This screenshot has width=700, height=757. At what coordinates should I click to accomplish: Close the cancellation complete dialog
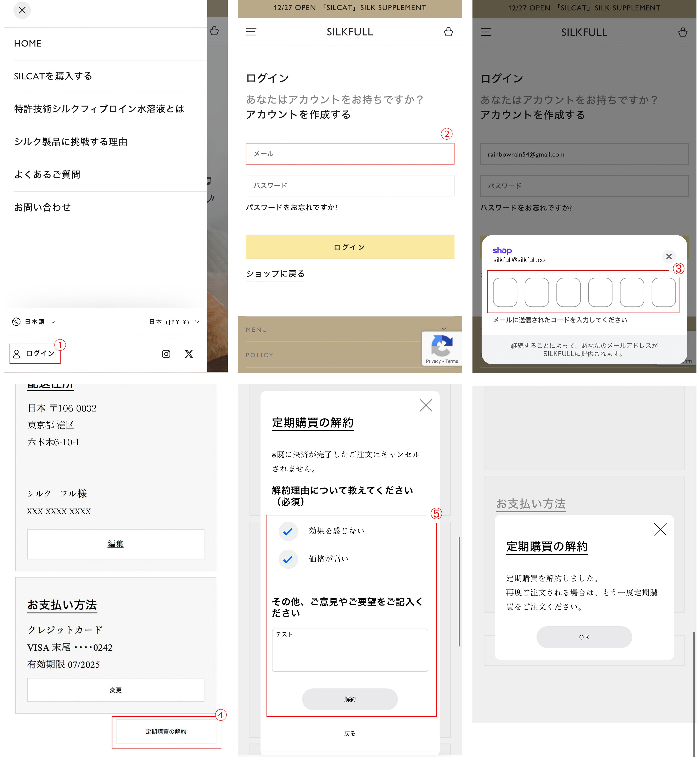(x=660, y=529)
